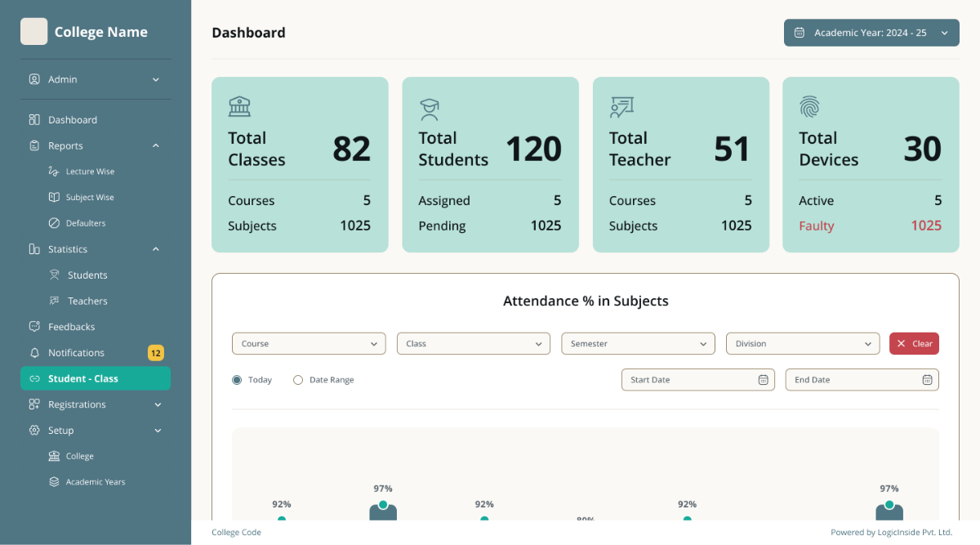Click the College Name title
This screenshot has height=545, width=980.
pyautogui.click(x=101, y=32)
